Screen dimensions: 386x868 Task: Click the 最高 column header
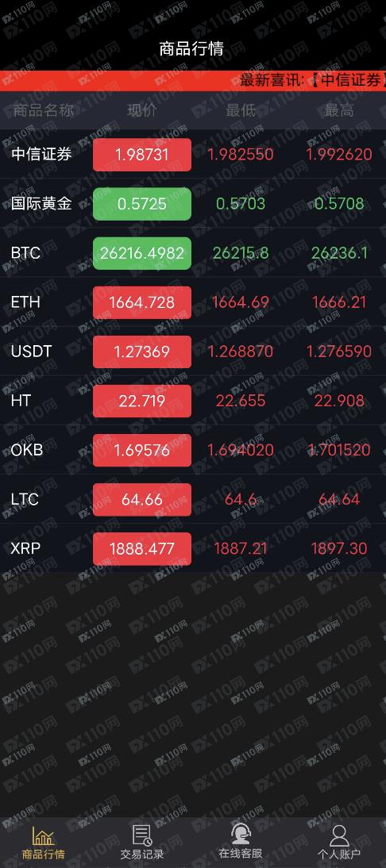click(339, 110)
